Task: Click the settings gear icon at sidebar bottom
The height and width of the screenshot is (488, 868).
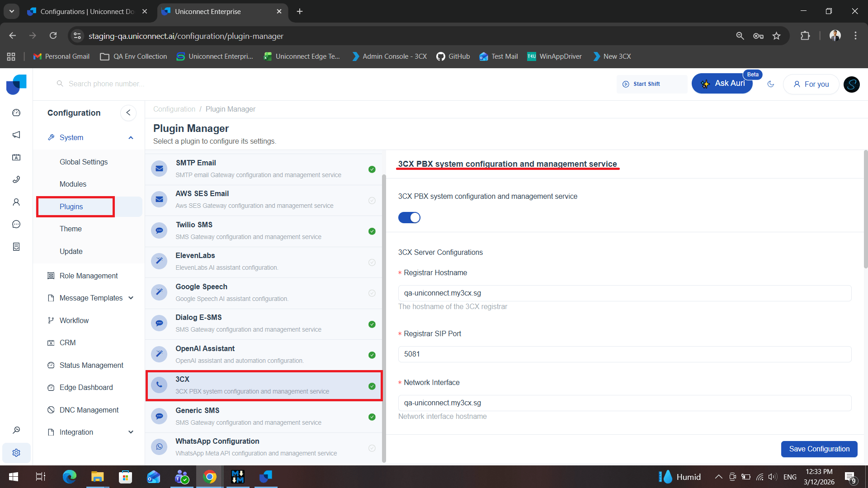Action: 16,453
